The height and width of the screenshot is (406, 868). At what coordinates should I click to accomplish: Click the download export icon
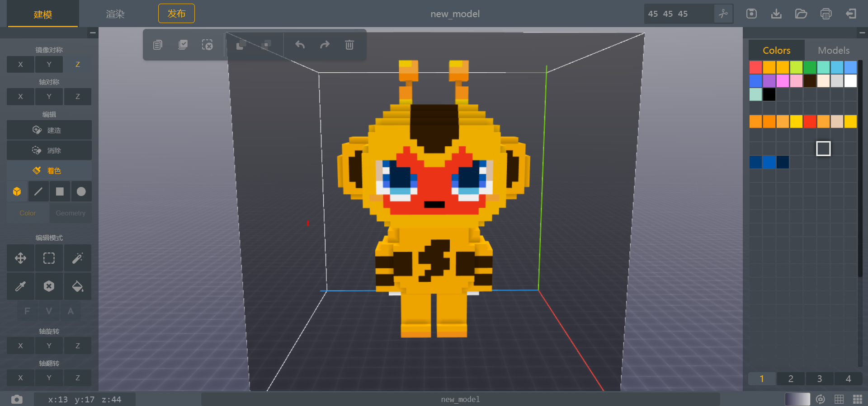coord(776,14)
